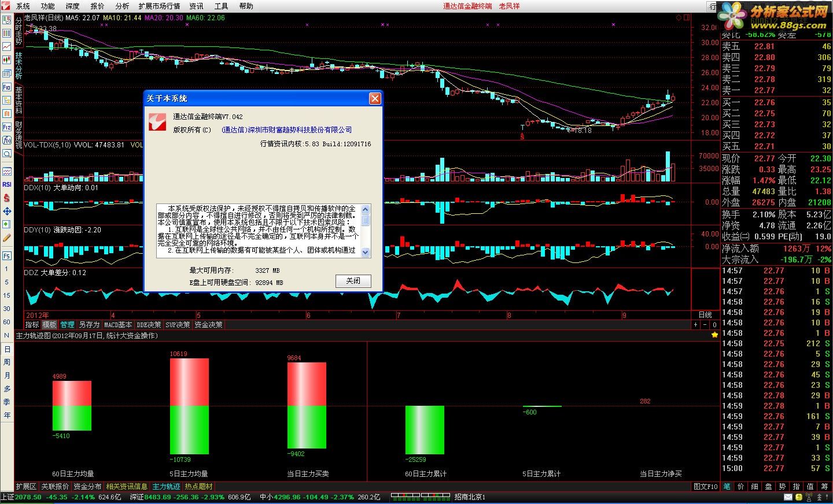The width and height of the screenshot is (833, 504).
Task: Click the diamond icon above price axis
Action: click(679, 18)
